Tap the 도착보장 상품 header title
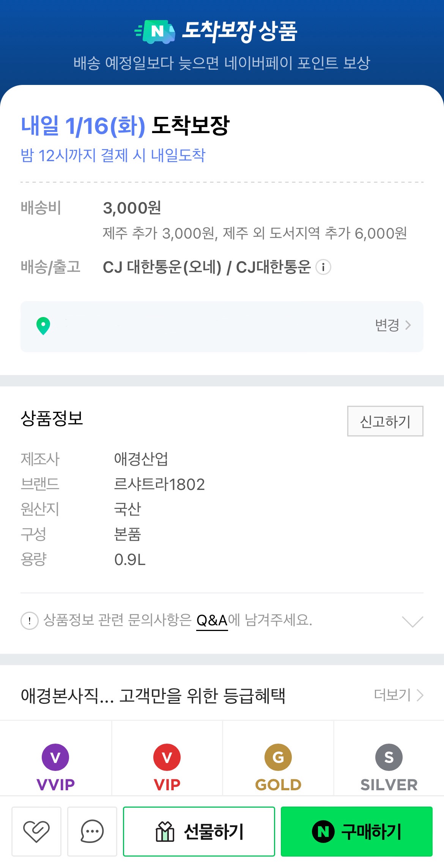Image resolution: width=444 pixels, height=868 pixels. (239, 31)
